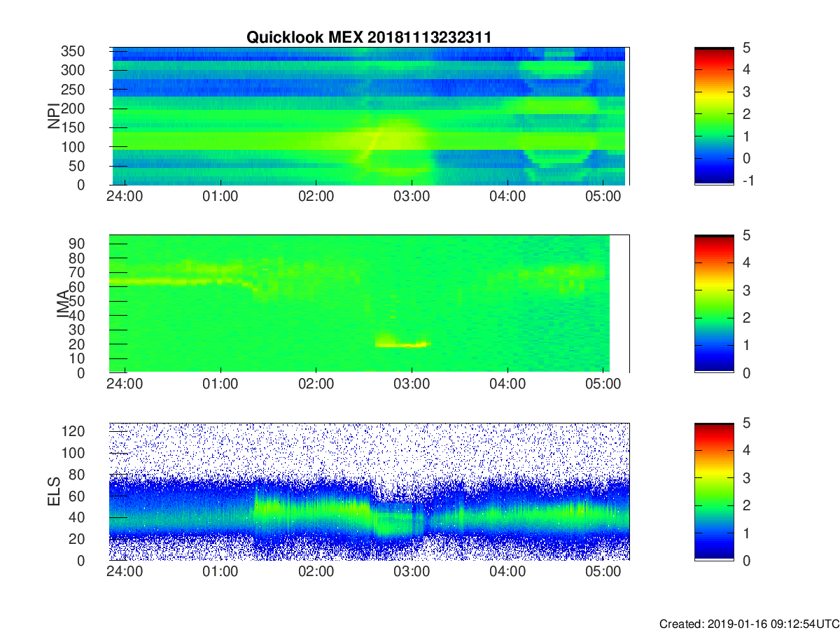This screenshot has height=630, width=840.
Task: Click the "03:00" tick under the IMA plot
Action: pyautogui.click(x=412, y=384)
